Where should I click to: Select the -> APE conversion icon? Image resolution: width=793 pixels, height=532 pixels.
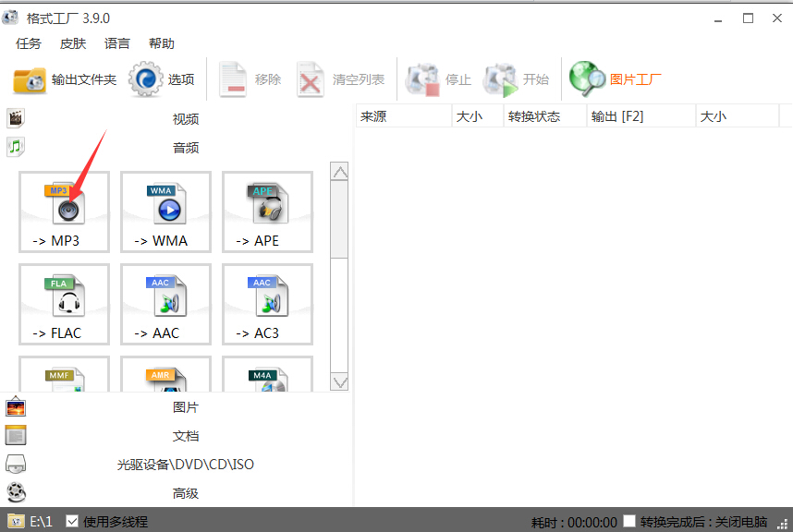pos(267,212)
